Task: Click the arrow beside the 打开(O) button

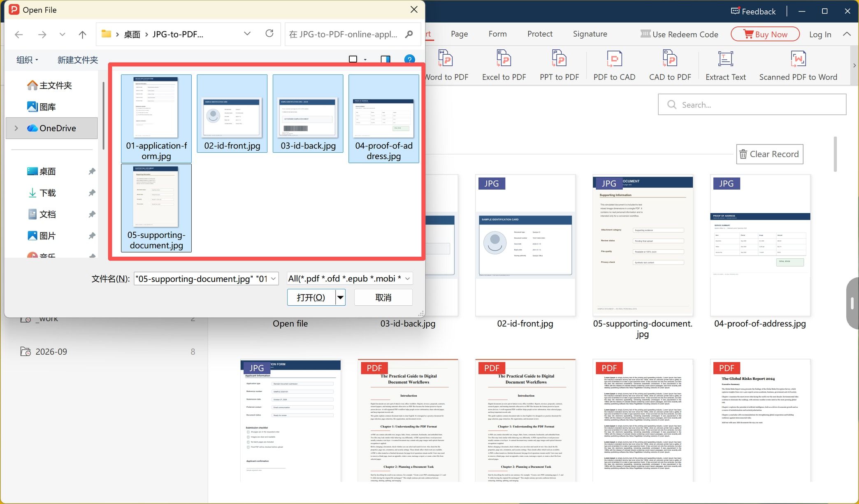Action: pos(340,297)
